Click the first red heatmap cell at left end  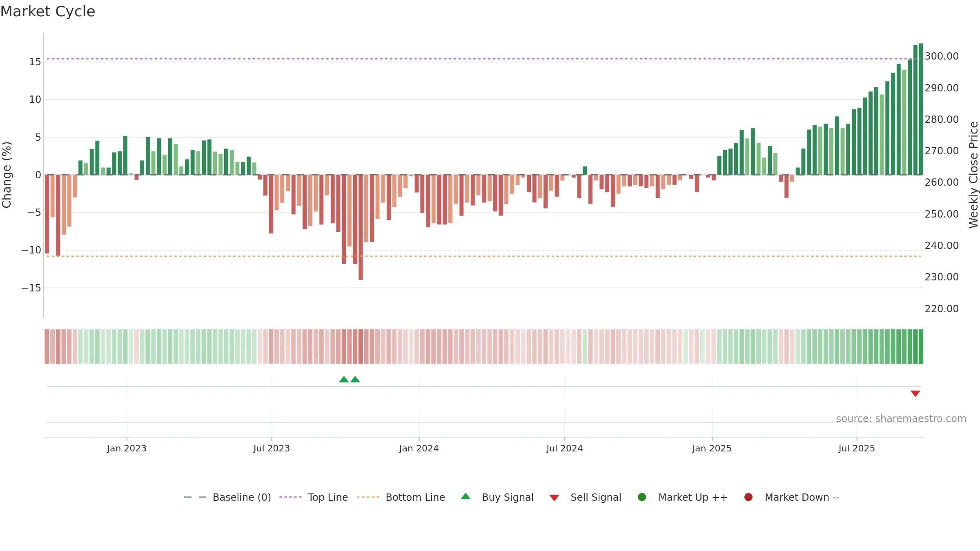47,347
